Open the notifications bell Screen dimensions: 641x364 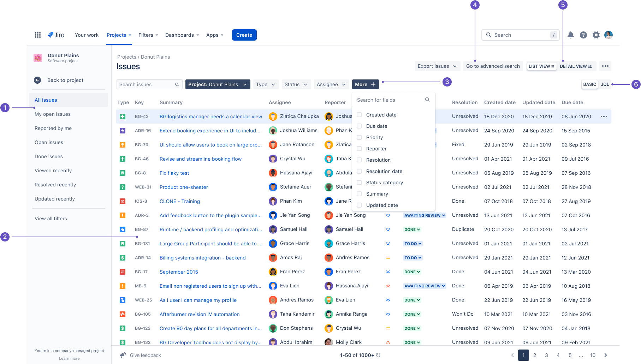click(x=571, y=35)
